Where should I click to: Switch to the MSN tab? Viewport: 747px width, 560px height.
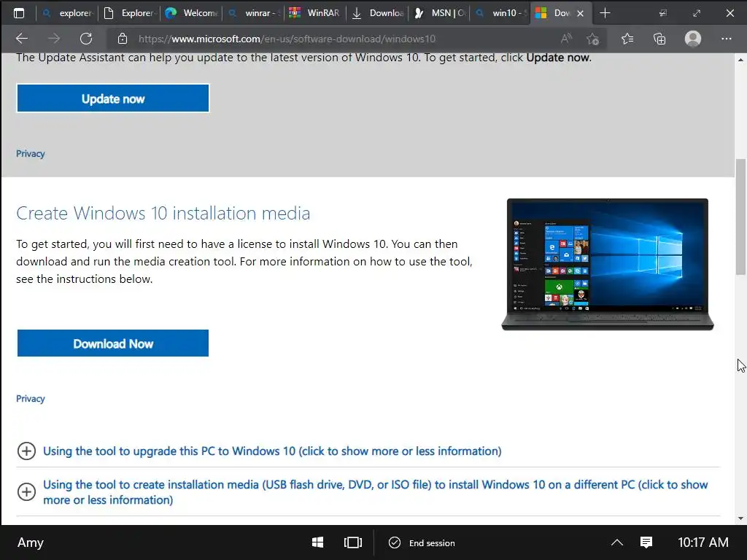[x=438, y=13]
